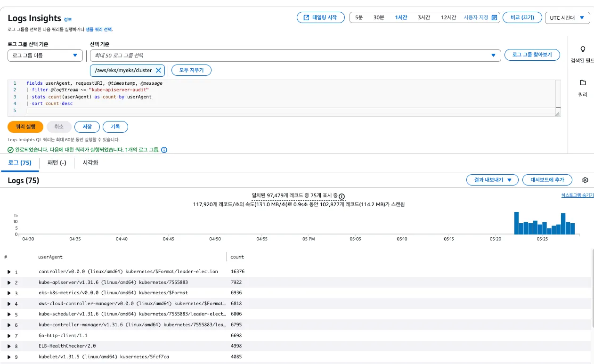Screen dimensions: 594x364
Task: Expand row 1 controller leader-election
Action: point(9,272)
